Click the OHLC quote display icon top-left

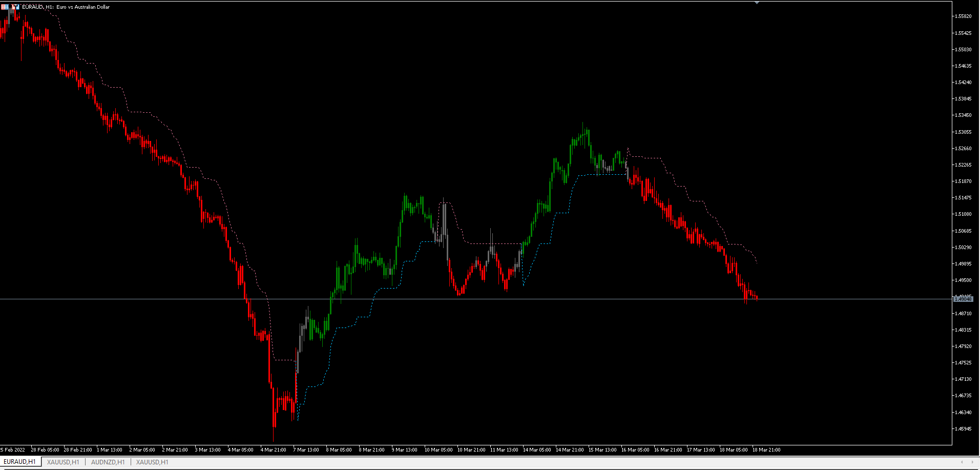[x=6, y=7]
